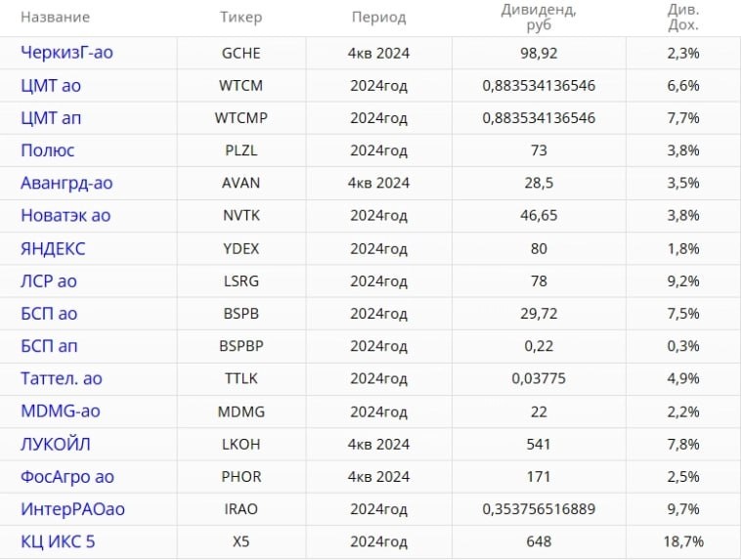
Task: Click the Див. Дох. column header
Action: pos(682,18)
